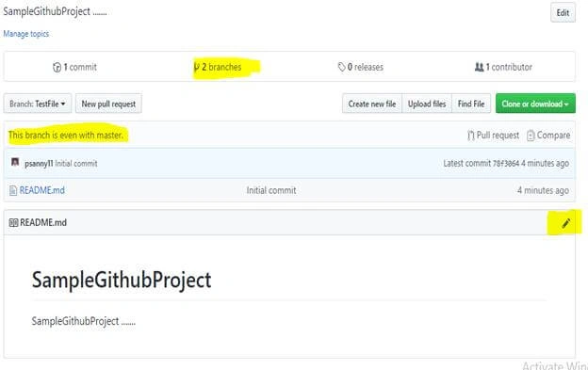588x370 pixels.
Task: Click the README.md title in the readme header
Action: 43,222
